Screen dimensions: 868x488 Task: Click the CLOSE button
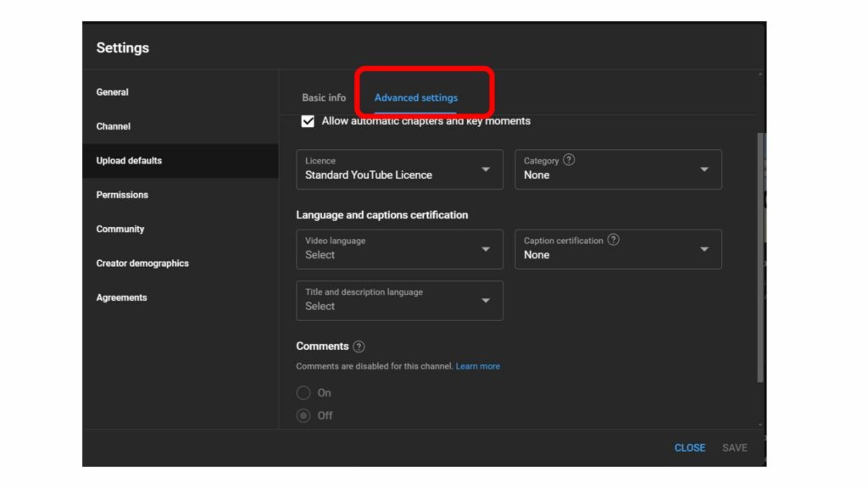point(689,447)
